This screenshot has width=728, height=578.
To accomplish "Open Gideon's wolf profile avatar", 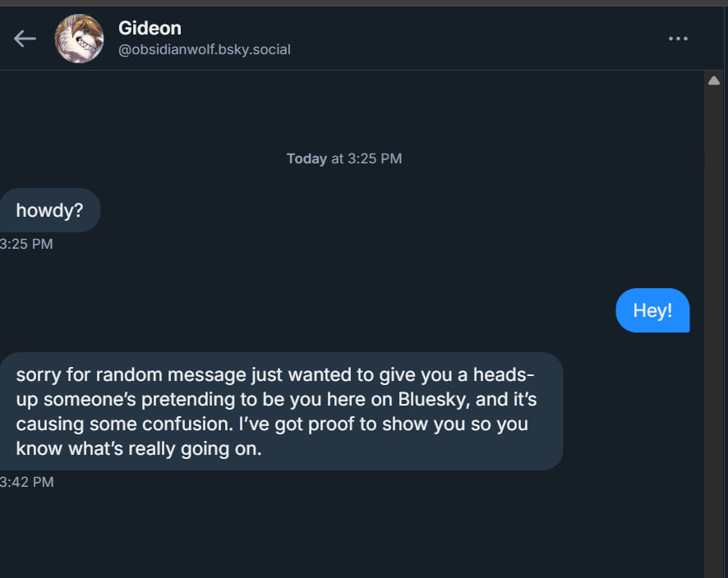I will click(79, 39).
